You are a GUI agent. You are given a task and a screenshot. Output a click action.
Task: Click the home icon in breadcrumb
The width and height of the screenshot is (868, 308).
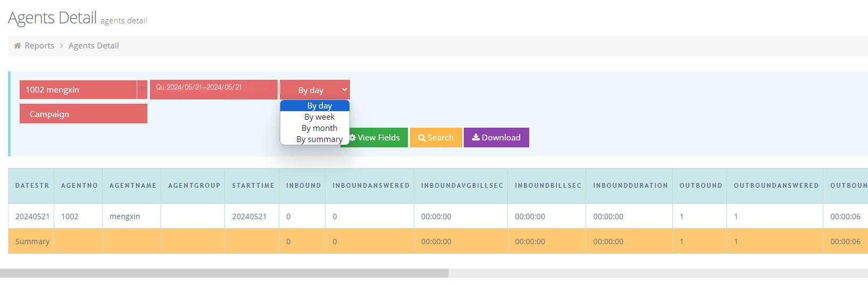18,46
